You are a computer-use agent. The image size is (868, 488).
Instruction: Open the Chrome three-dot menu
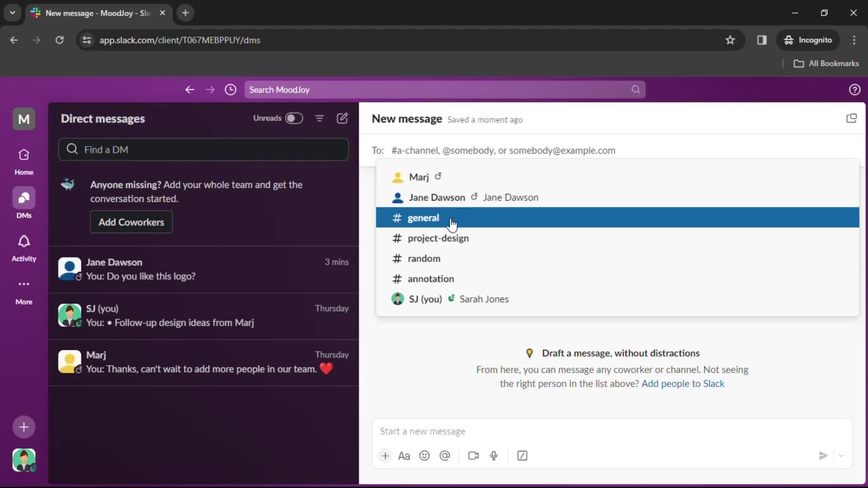coord(854,40)
